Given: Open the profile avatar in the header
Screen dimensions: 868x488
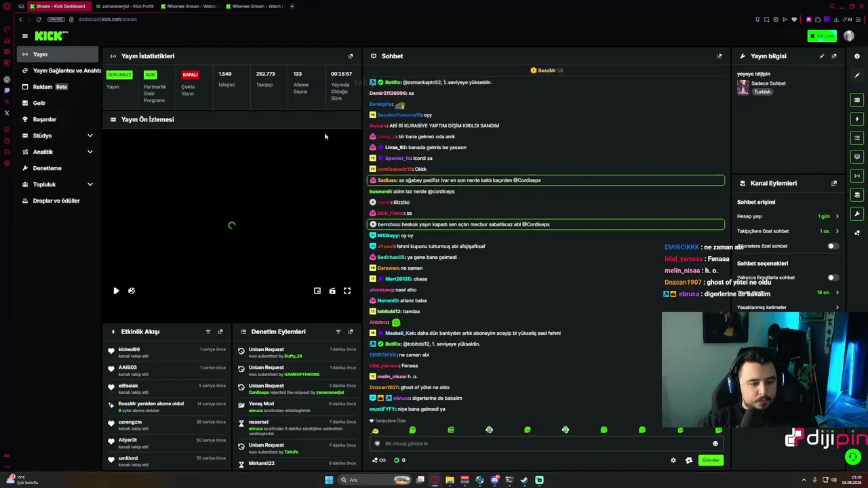Looking at the screenshot, I should 849,36.
